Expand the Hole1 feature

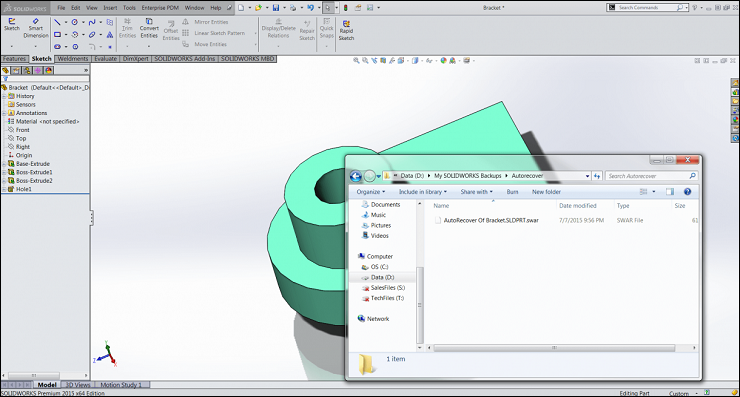4,189
